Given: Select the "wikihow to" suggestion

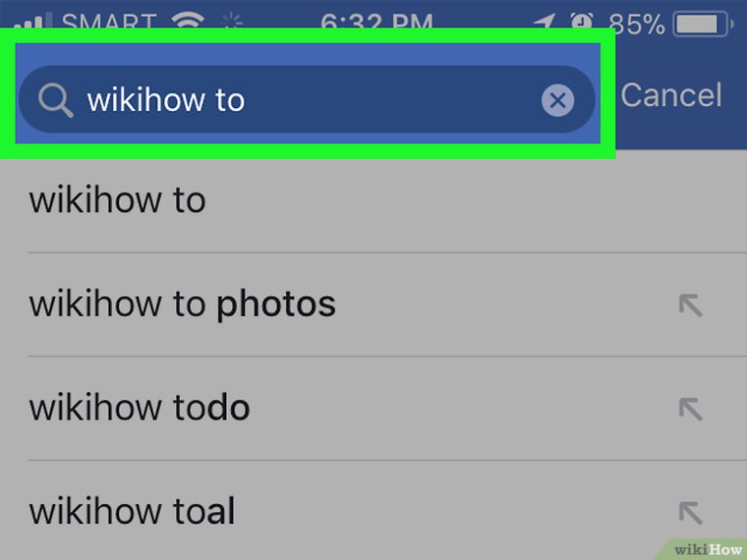Looking at the screenshot, I should [x=118, y=200].
